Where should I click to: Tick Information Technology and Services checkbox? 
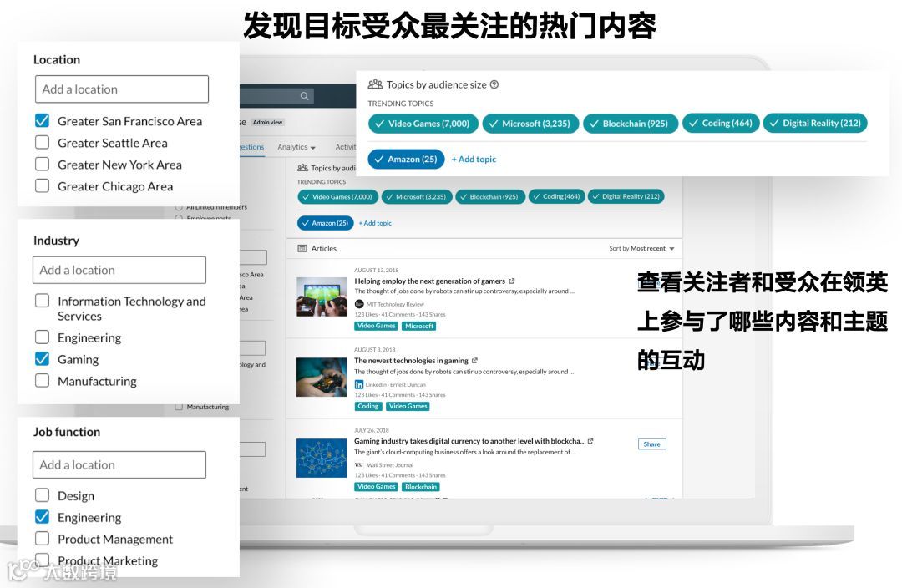[42, 301]
